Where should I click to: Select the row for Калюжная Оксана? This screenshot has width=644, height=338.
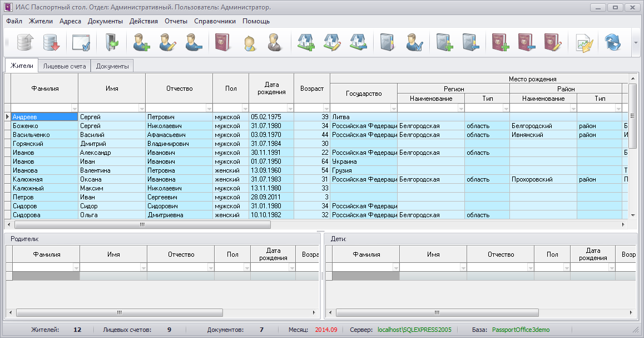(x=44, y=180)
